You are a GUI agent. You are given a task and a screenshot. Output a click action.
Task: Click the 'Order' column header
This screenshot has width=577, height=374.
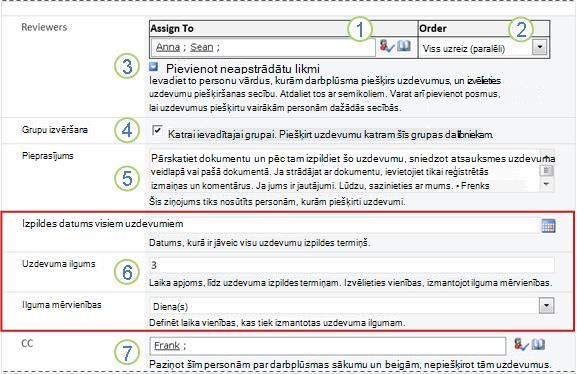coord(433,28)
